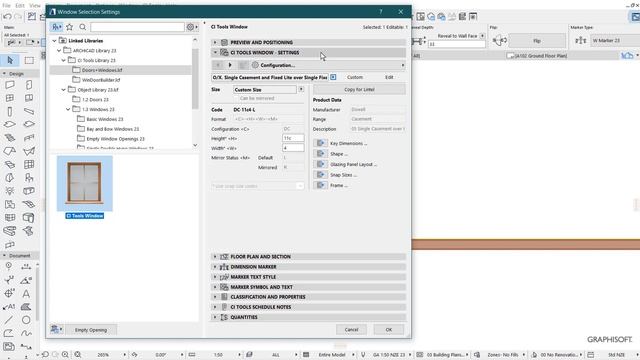Click the Cancel button

pos(351,329)
